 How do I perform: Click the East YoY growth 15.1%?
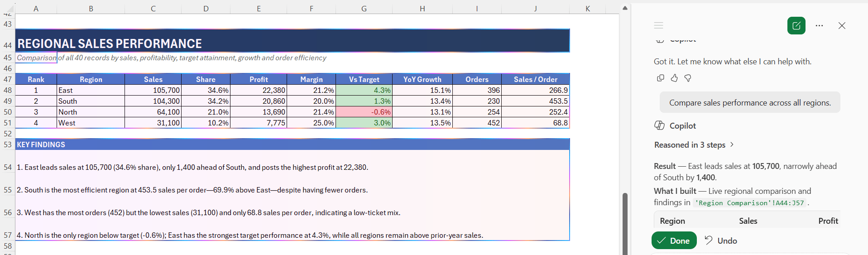[422, 90]
